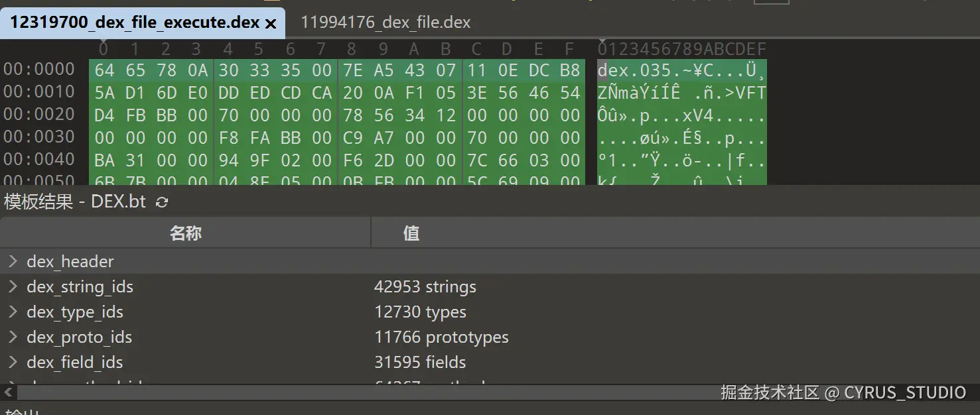Click hex byte 94 in row 00:0040

pos(228,160)
